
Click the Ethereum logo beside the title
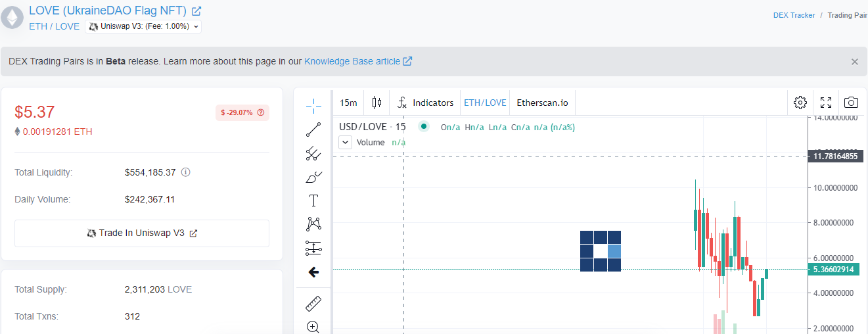coord(12,17)
